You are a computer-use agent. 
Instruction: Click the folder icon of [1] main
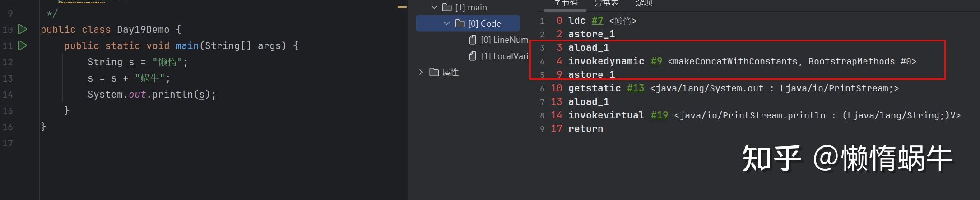pyautogui.click(x=447, y=7)
